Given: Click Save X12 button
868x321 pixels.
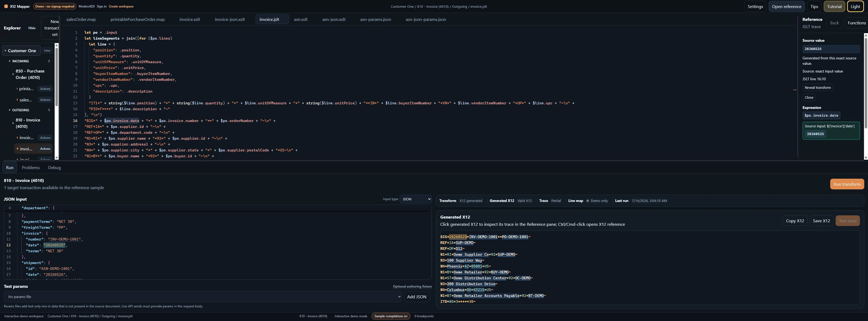Looking at the screenshot, I should [x=821, y=221].
